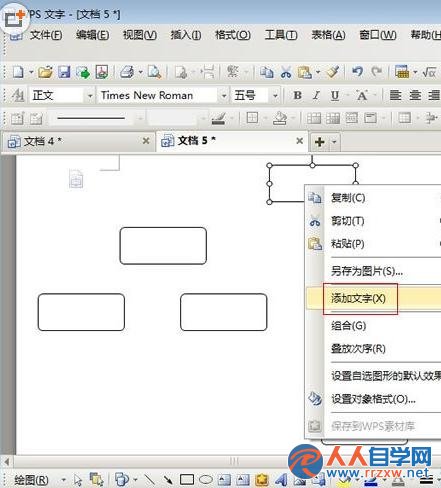Image resolution: width=441 pixels, height=488 pixels.
Task: Click the Paste clipboard icon in the toolbar
Action: 305,72
